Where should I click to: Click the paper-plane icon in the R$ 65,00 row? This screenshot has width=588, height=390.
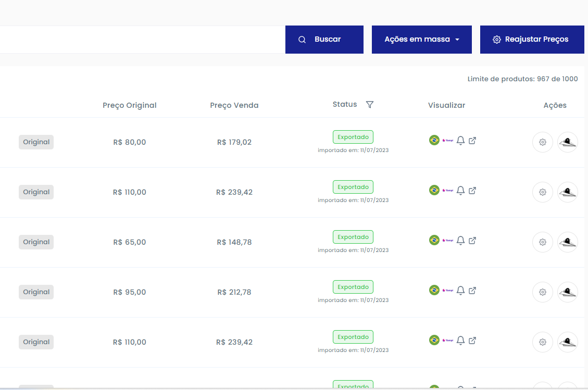point(568,242)
